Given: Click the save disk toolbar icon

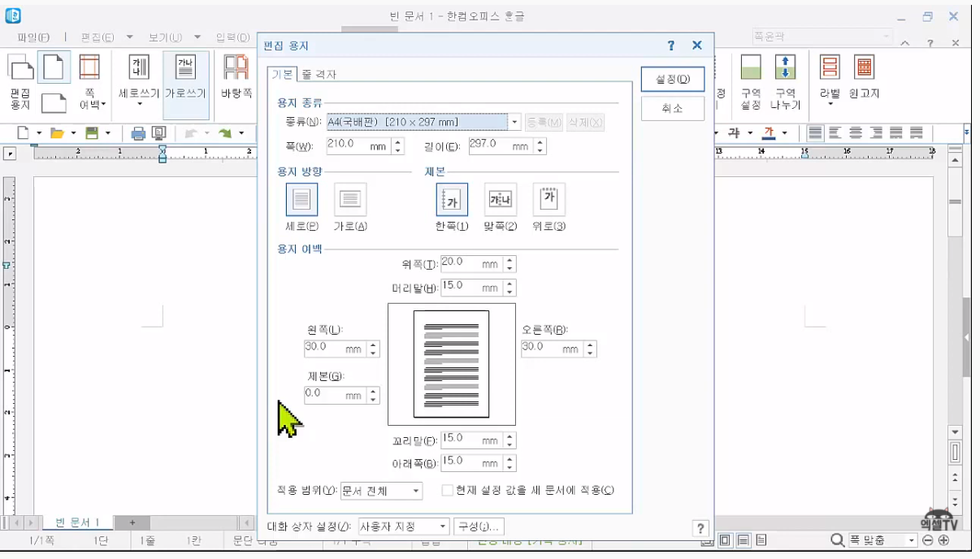Looking at the screenshot, I should point(92,132).
